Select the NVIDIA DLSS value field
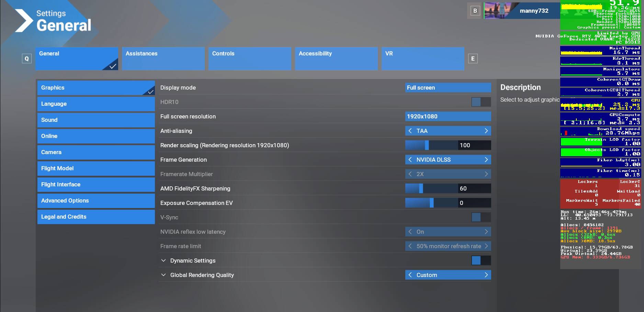 click(448, 160)
